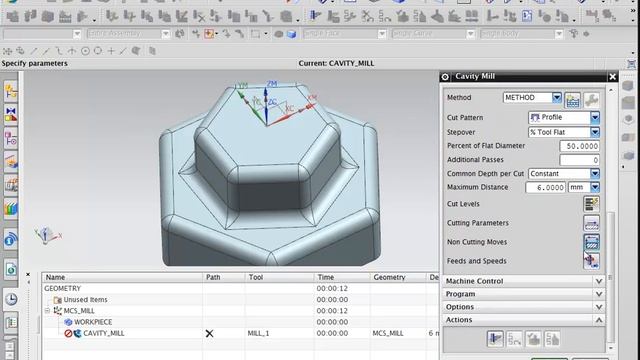Viewport: 640px width, 360px height.
Task: Toggle the Control Point snap option
Action: 59,51
